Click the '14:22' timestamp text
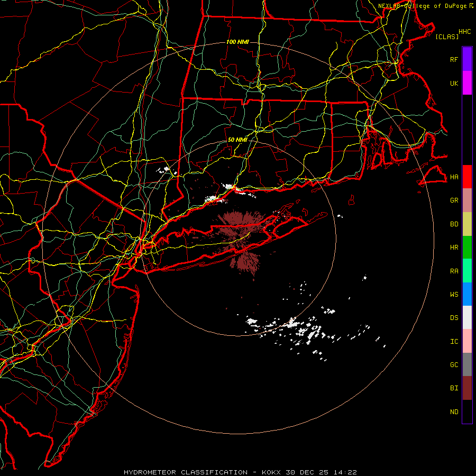This screenshot has width=476, height=476. 345,472
